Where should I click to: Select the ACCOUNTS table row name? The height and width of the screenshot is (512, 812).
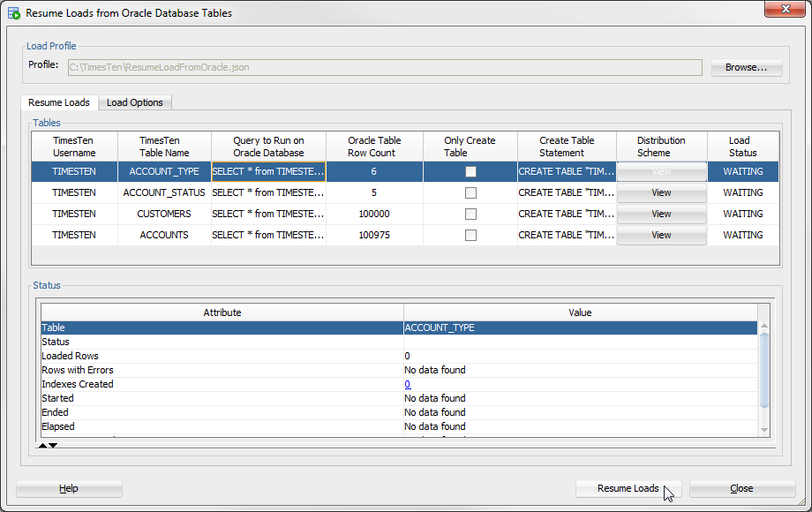163,235
